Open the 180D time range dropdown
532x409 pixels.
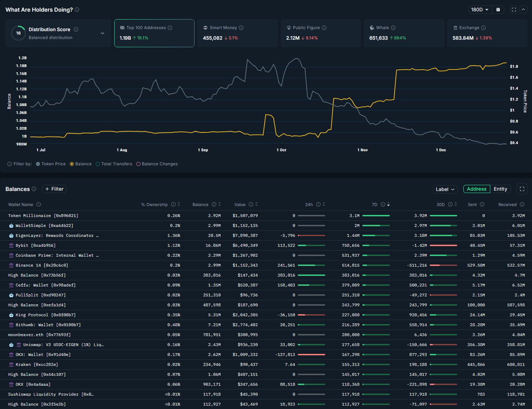pos(480,10)
